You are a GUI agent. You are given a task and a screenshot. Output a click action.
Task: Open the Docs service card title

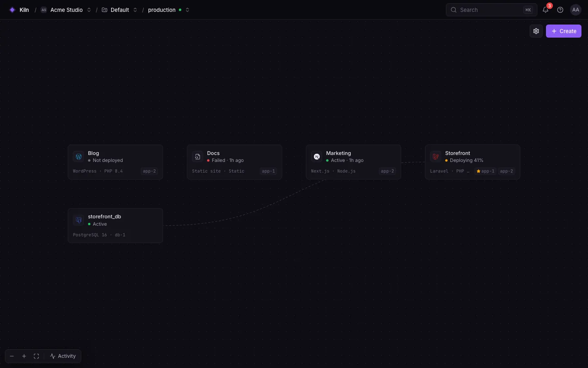pyautogui.click(x=213, y=153)
